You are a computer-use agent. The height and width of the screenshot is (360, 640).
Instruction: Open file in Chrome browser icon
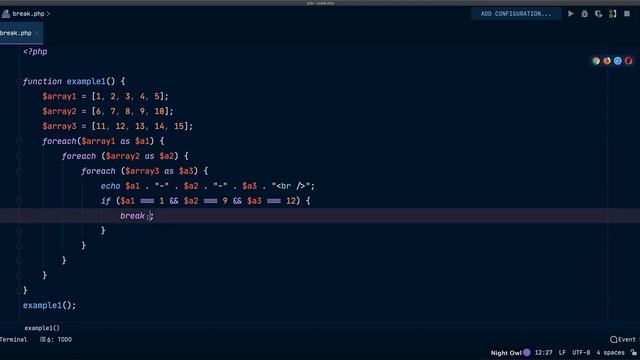[x=596, y=61]
